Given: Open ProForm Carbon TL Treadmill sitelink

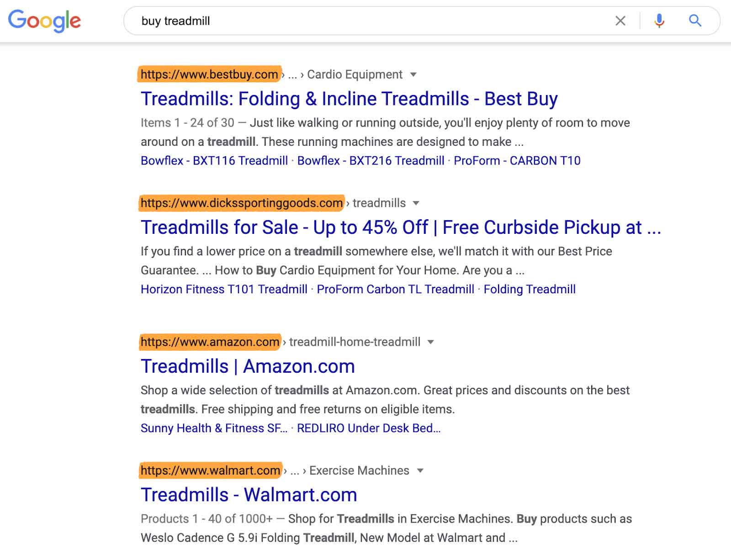Looking at the screenshot, I should click(395, 290).
